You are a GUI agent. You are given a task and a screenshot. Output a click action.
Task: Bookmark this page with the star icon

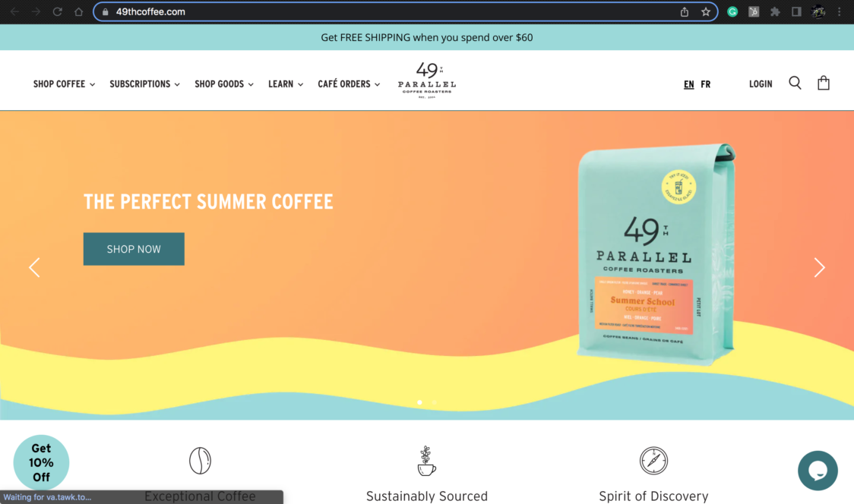click(x=706, y=11)
